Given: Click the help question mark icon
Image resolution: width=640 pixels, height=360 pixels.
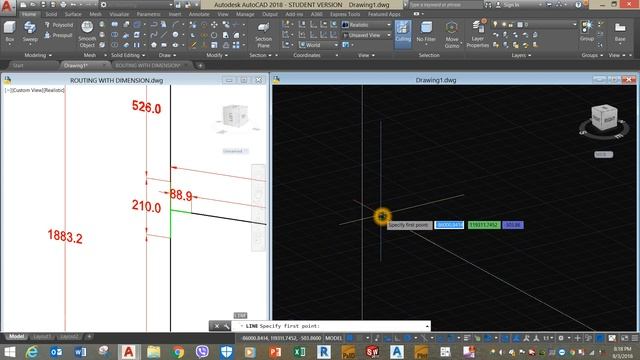Looking at the screenshot, I should coord(578,4).
